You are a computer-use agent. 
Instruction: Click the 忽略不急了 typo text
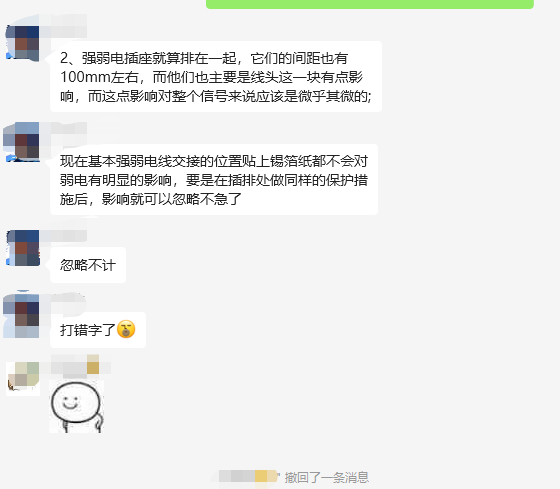tap(206, 199)
